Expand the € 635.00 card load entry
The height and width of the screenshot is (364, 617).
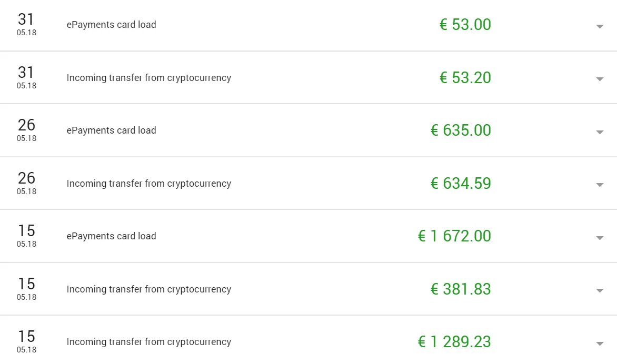tap(600, 132)
